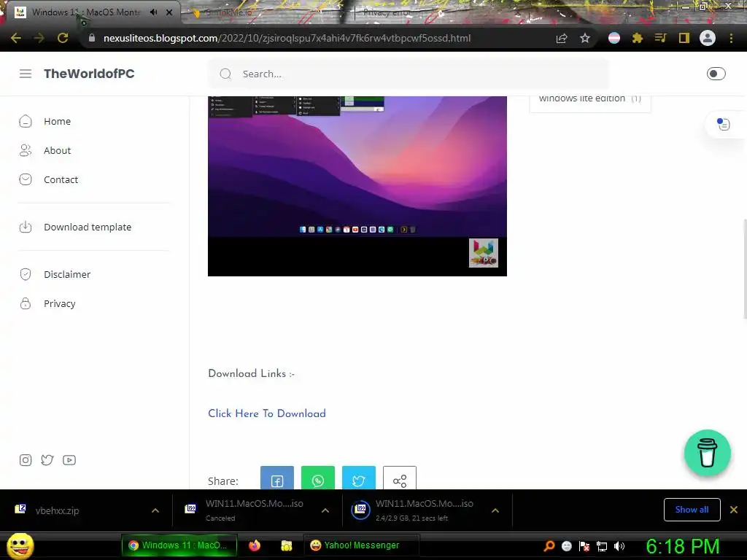Show all downloads
Screen dimensions: 747x560
coord(692,510)
